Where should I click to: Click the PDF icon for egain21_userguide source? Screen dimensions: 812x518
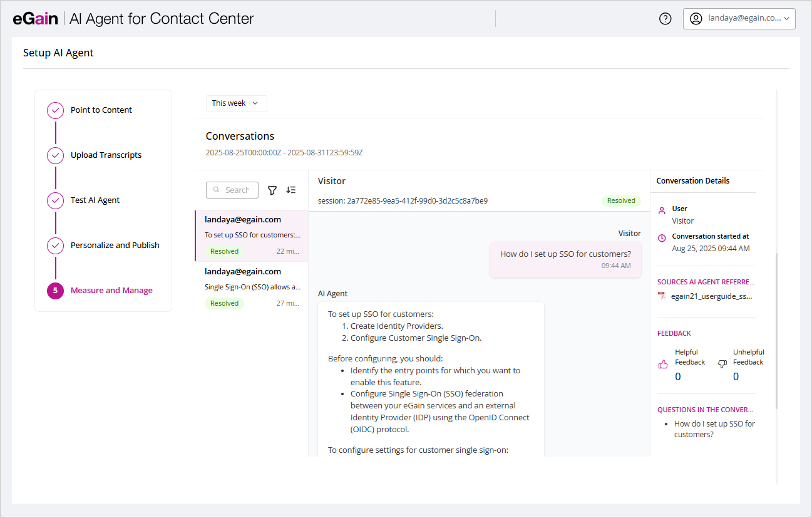(662, 296)
